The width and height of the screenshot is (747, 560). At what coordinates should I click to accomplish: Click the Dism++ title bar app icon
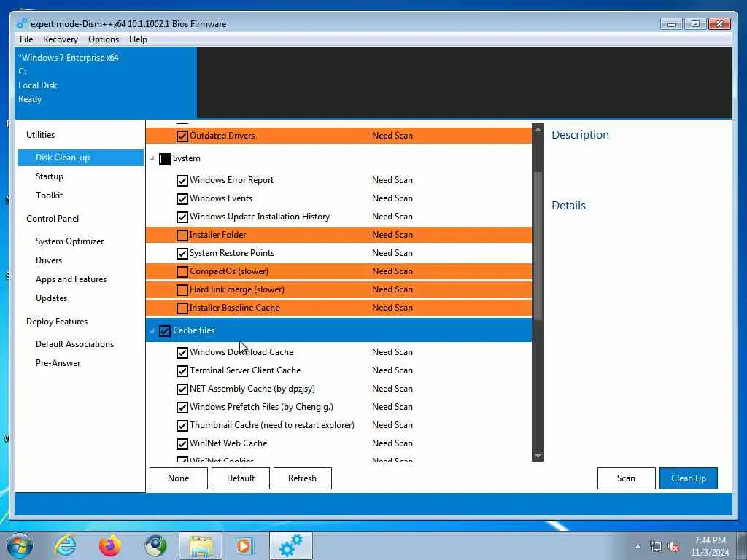coord(21,23)
